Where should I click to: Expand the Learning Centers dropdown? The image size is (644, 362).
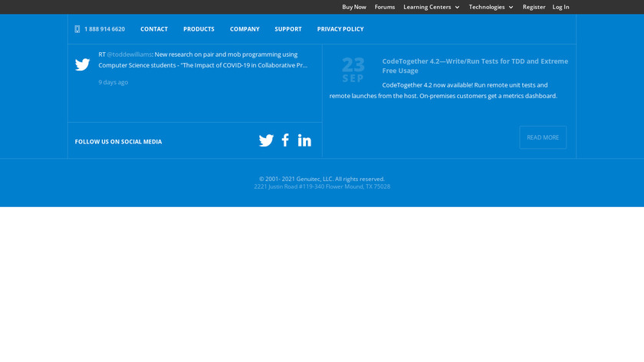tap(431, 7)
